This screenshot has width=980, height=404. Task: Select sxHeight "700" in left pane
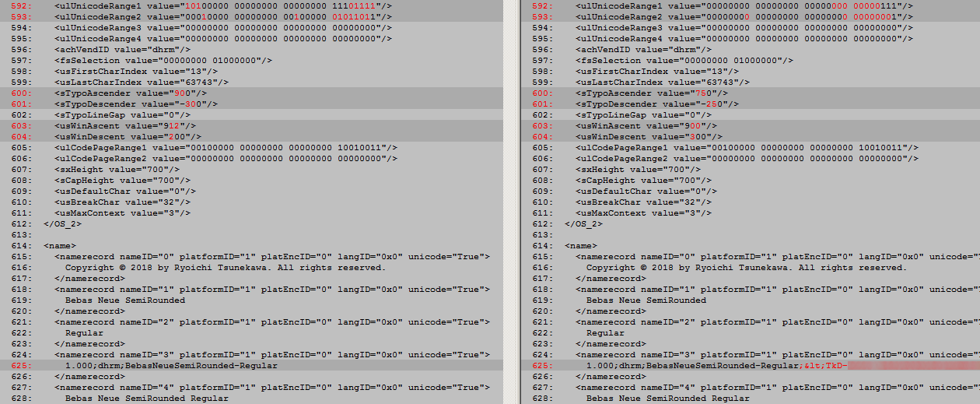(x=117, y=169)
